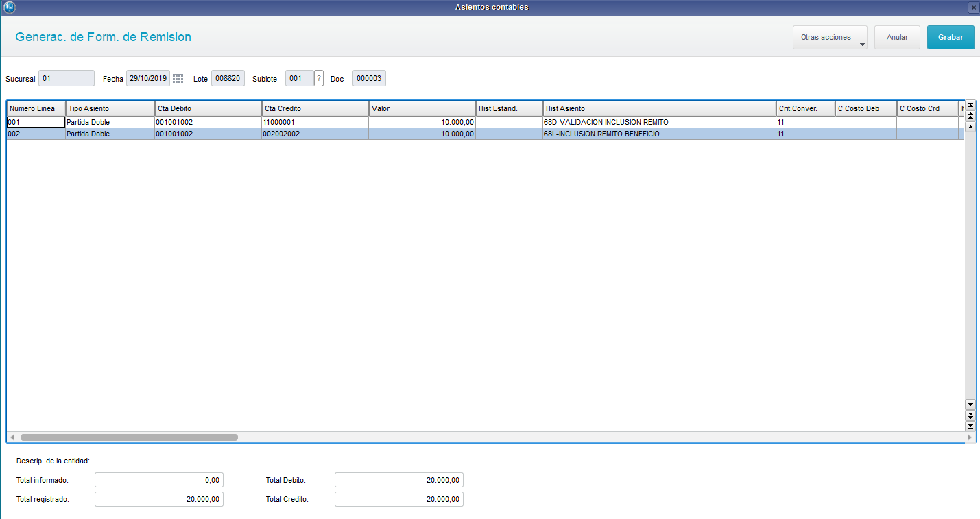The image size is (980, 519).
Task: Click Valor 10.000,00 in row 001
Action: [x=422, y=122]
